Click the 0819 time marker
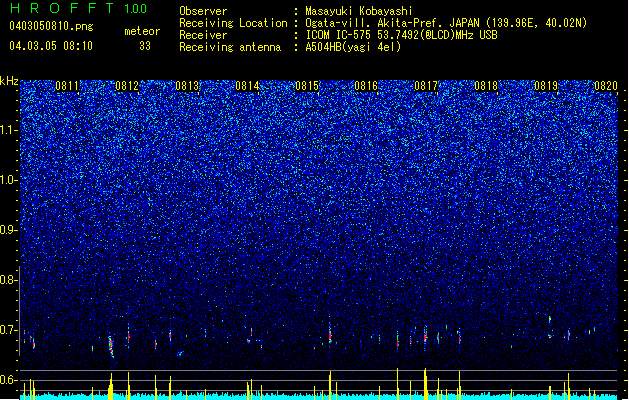629x400 pixels. pos(546,86)
